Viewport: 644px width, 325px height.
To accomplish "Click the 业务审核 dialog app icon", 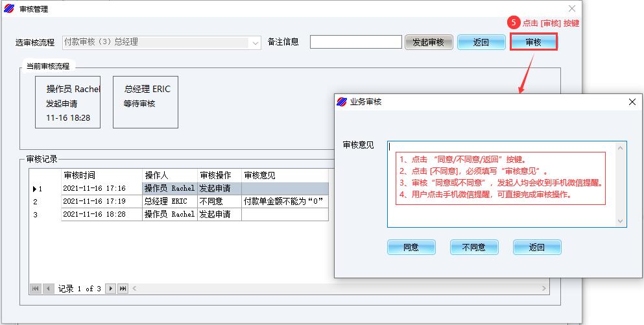I will 342,102.
